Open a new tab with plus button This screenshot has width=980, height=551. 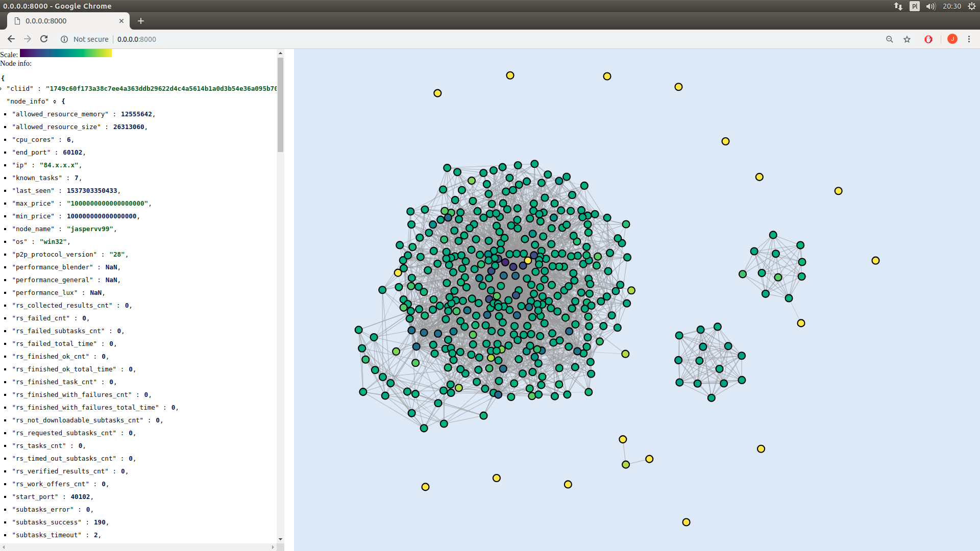pyautogui.click(x=141, y=21)
